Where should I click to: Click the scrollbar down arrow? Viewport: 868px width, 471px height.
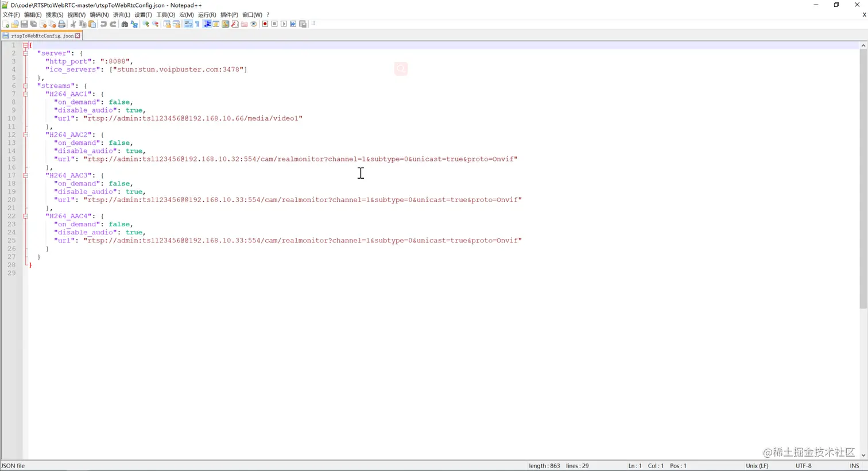(x=863, y=455)
